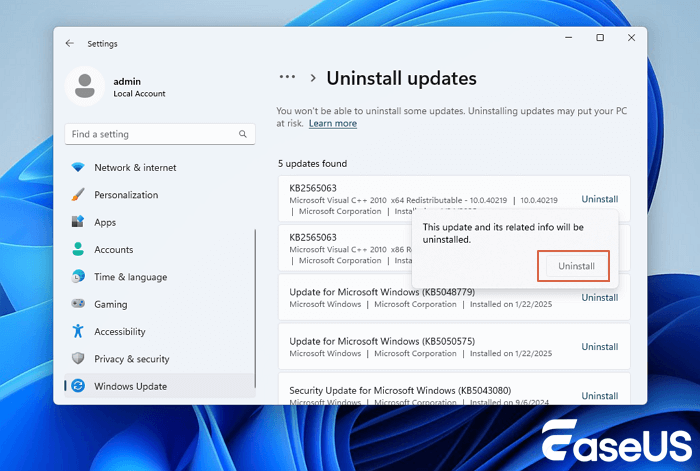
Task: Go back using the Settings back arrow
Action: click(x=69, y=43)
